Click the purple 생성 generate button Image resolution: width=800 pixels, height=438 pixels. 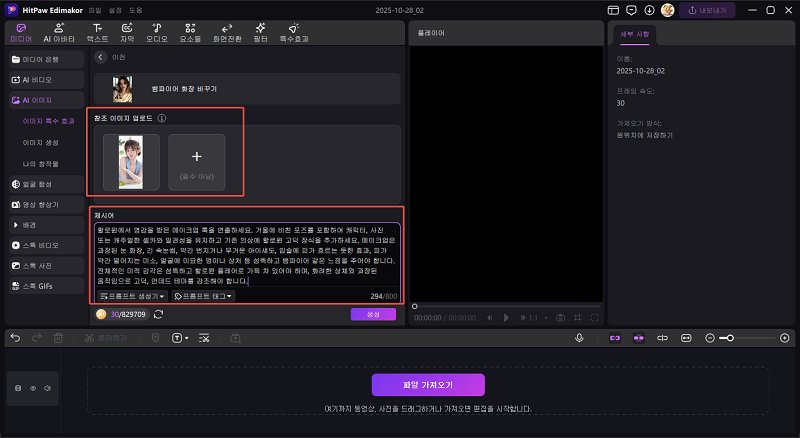[373, 314]
